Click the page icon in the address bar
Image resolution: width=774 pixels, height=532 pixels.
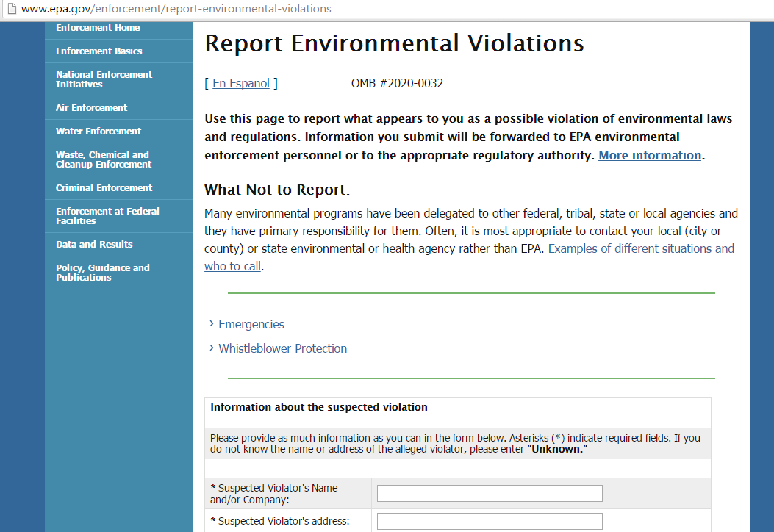pyautogui.click(x=10, y=9)
